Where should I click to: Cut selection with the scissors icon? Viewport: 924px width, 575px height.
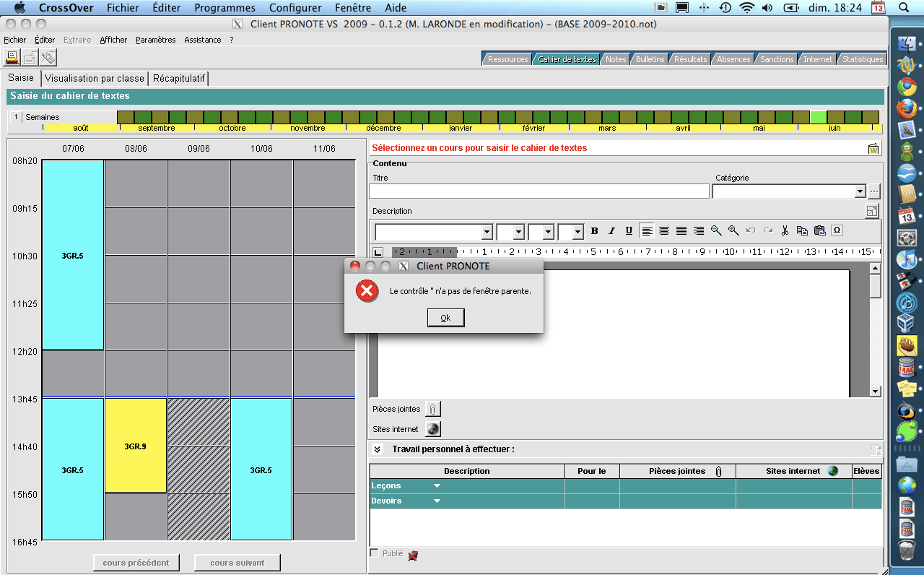pos(785,231)
